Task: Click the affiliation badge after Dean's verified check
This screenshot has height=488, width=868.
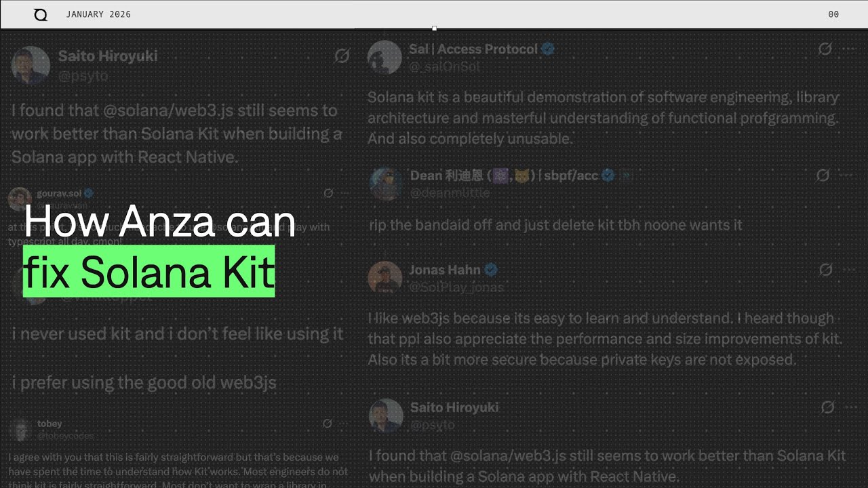Action: 627,175
